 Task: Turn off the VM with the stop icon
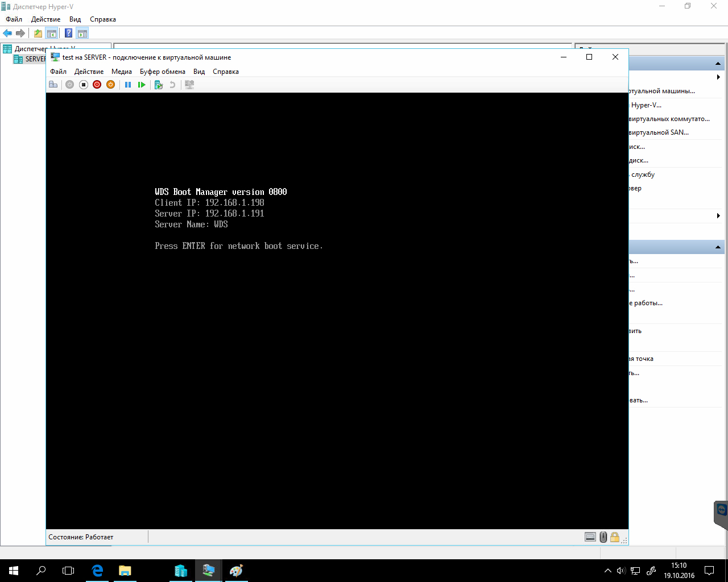coord(83,85)
